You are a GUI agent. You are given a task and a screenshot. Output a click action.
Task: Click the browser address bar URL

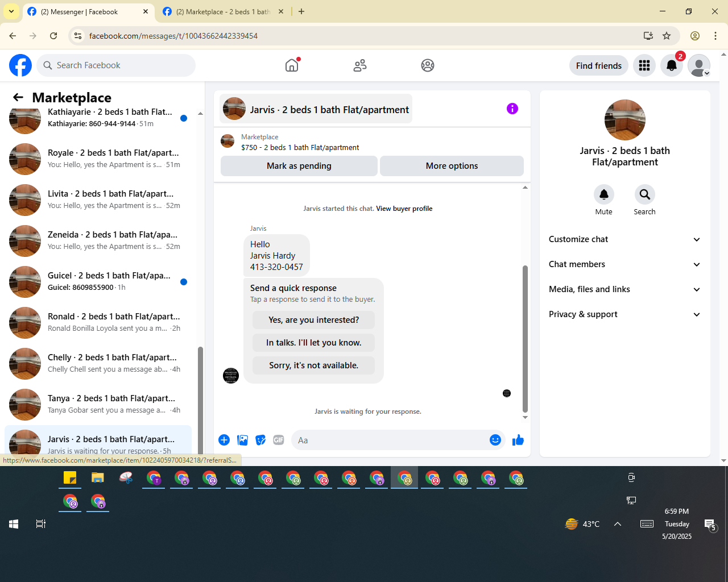pos(173,36)
